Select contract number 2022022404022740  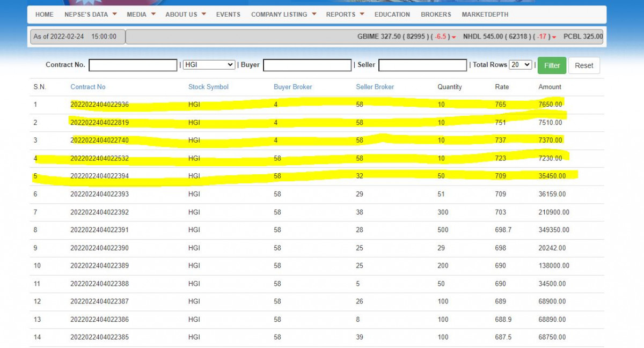(99, 140)
